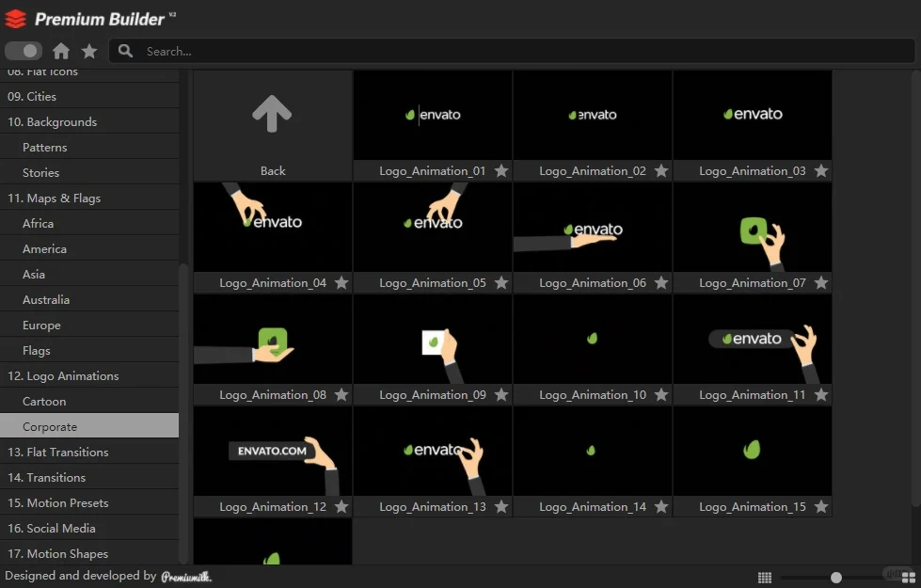Viewport: 921px width, 588px height.
Task: Click the thumbnail size slider handle
Action: pyautogui.click(x=835, y=578)
